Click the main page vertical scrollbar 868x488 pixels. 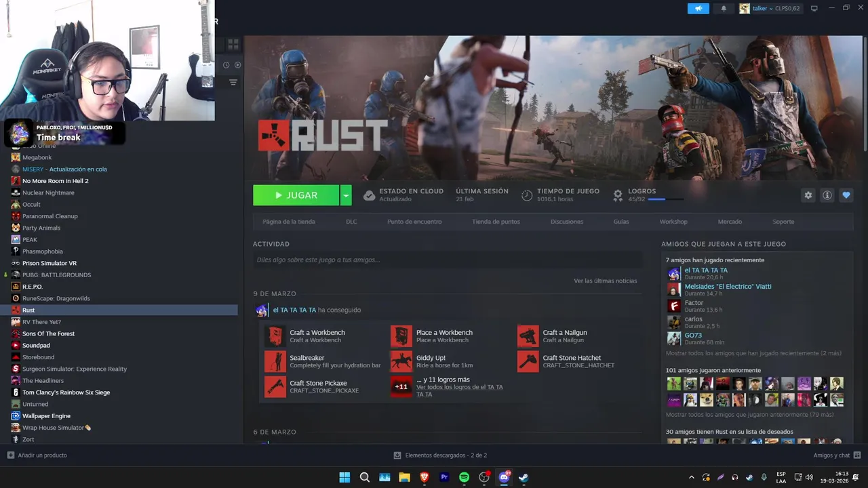(x=865, y=95)
